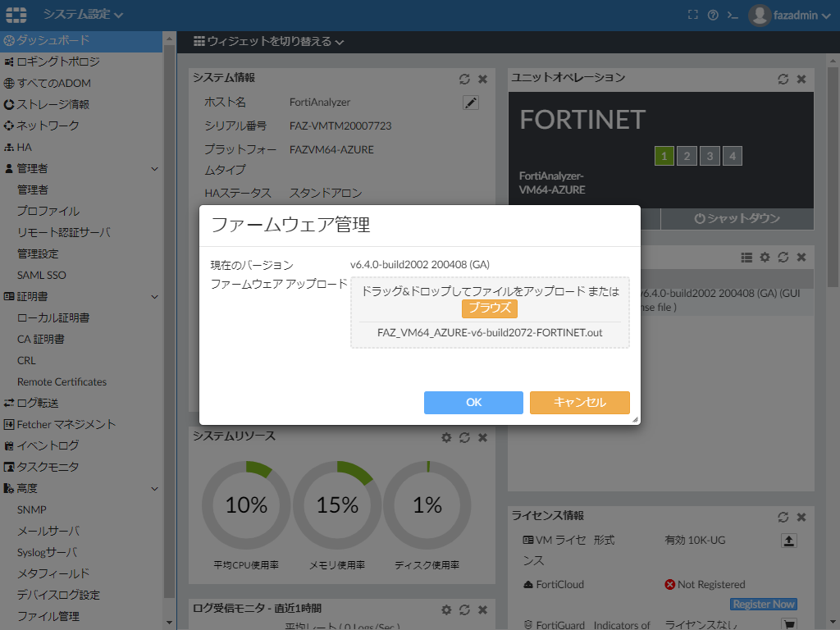This screenshot has height=630, width=840.
Task: Collapse the 管理者 sidebar section
Action: [x=154, y=168]
